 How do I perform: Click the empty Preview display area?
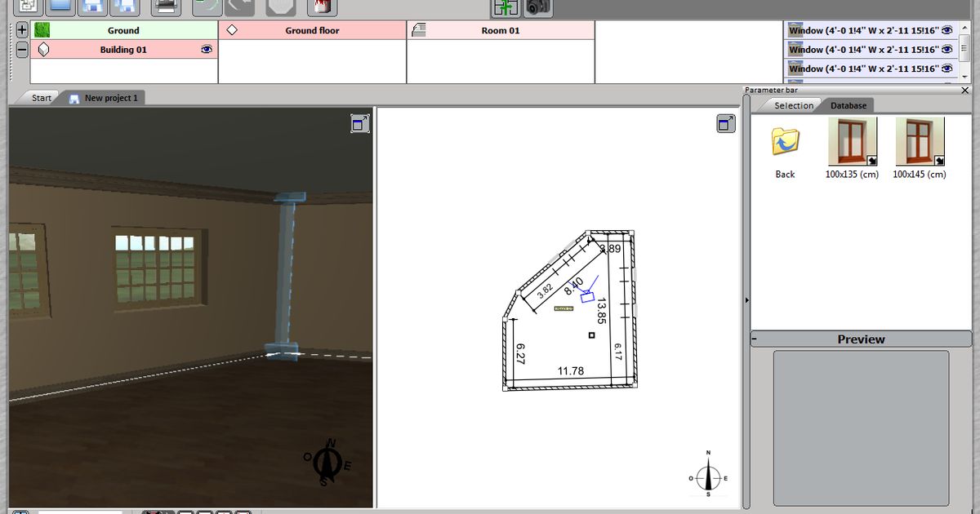pos(861,427)
